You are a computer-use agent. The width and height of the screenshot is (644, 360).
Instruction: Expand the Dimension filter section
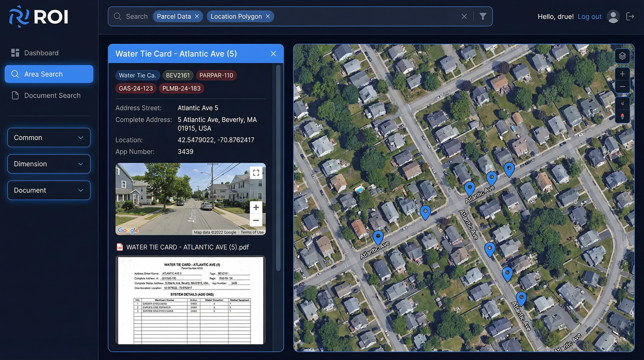pyautogui.click(x=49, y=164)
